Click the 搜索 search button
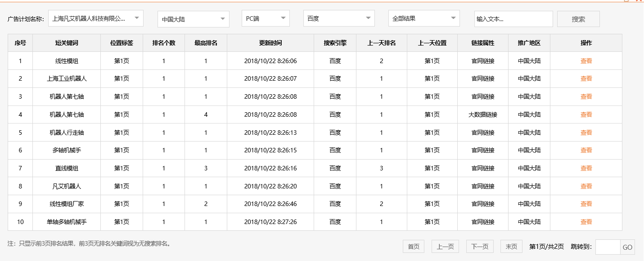The width and height of the screenshot is (644, 261). pyautogui.click(x=578, y=18)
